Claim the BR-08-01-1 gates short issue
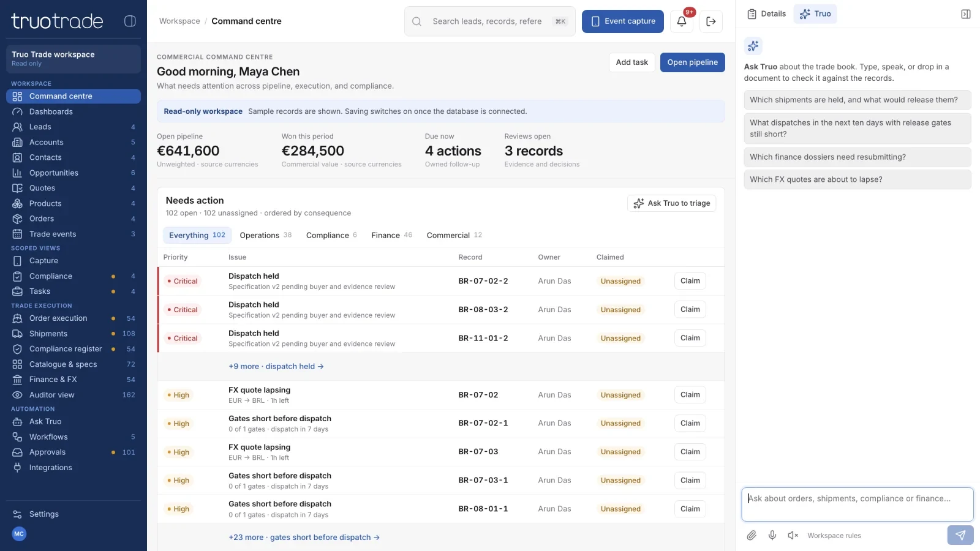The image size is (980, 551). [x=690, y=509]
